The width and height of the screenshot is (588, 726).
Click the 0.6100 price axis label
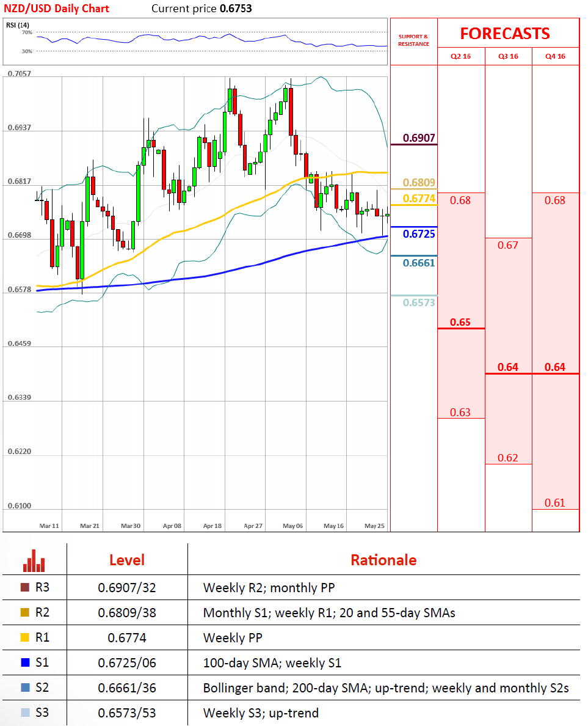pyautogui.click(x=20, y=505)
